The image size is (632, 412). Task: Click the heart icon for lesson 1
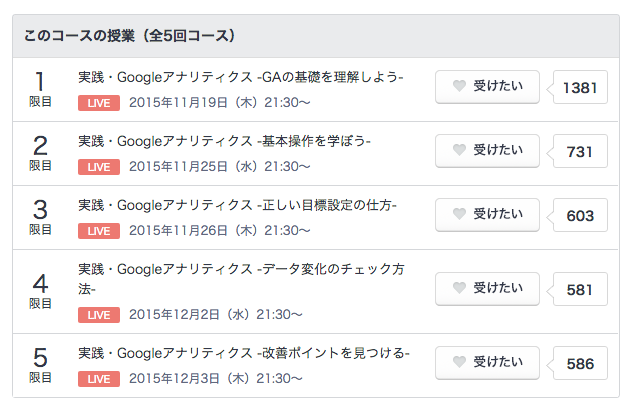click(x=459, y=86)
